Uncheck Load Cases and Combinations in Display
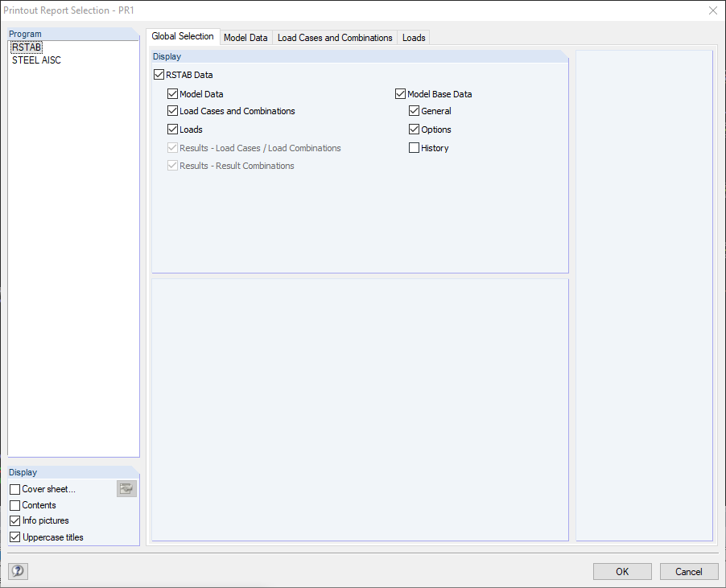The image size is (726, 588). tap(172, 111)
